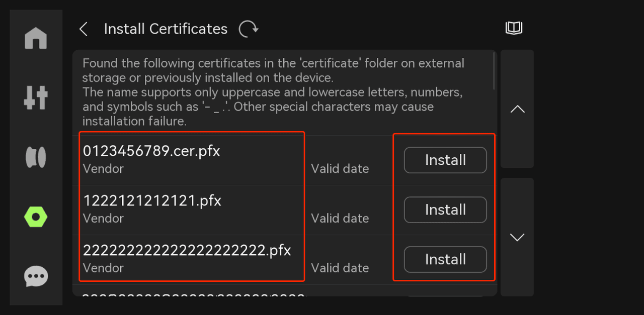Select the partially visible fourth certificate
644x315 pixels.
pyautogui.click(x=284, y=290)
